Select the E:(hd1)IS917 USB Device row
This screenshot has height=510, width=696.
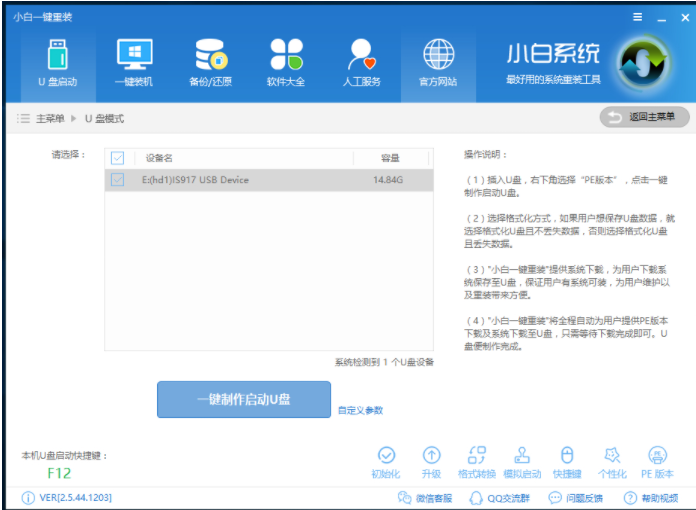coord(269,180)
